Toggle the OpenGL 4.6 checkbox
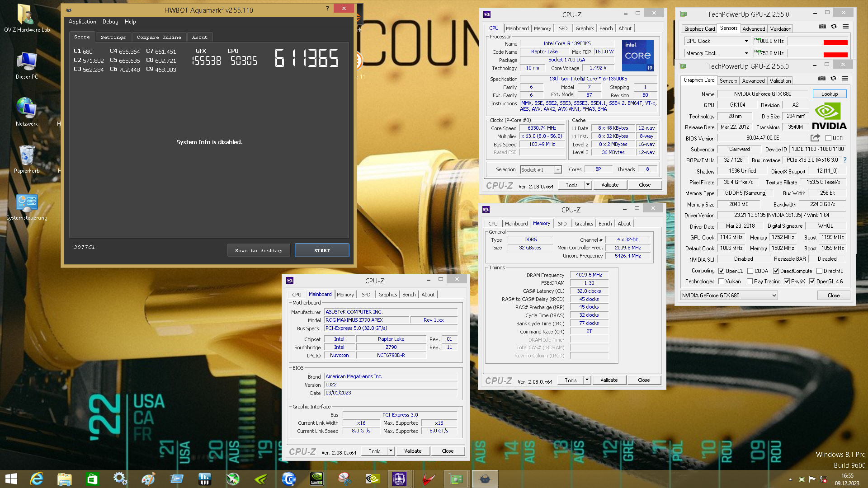This screenshot has height=488, width=868. [x=812, y=282]
